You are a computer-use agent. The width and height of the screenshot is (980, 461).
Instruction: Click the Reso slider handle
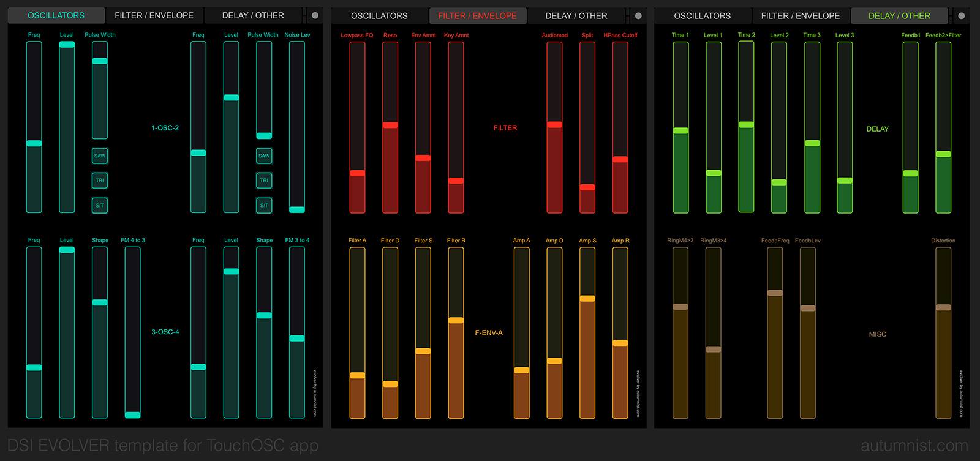click(390, 125)
